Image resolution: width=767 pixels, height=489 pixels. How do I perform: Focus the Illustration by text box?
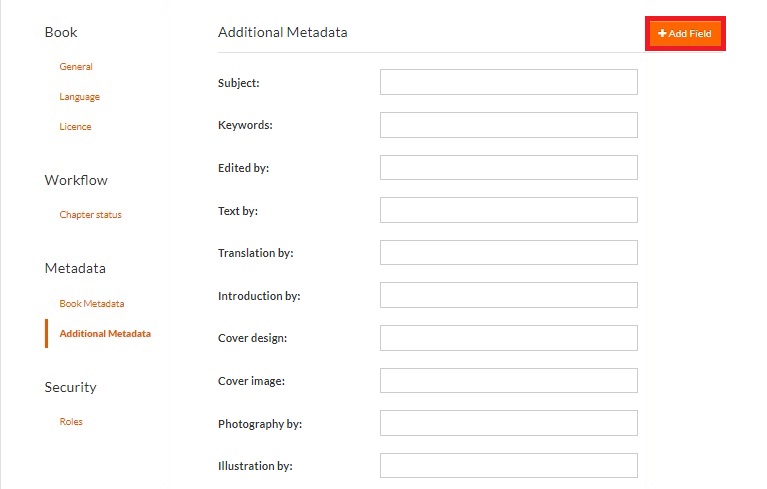pyautogui.click(x=508, y=466)
